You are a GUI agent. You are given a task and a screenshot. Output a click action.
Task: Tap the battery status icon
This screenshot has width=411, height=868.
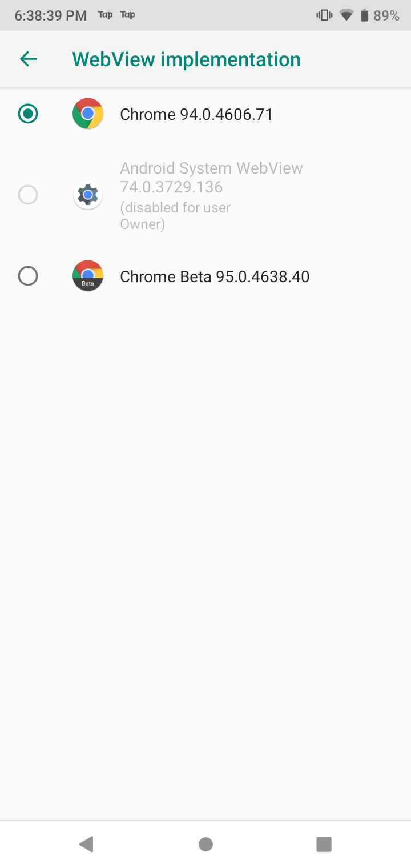pos(364,15)
